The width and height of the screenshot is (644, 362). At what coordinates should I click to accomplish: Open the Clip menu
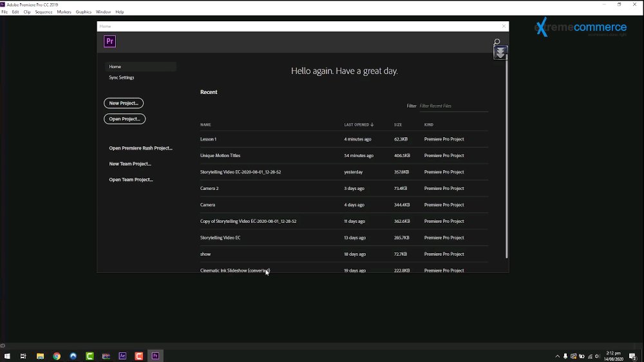pos(26,12)
